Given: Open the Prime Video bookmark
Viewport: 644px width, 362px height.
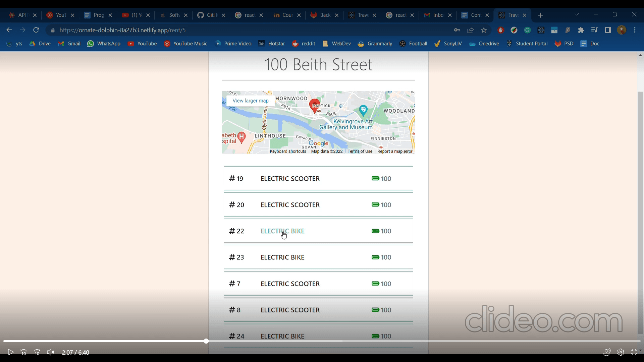Looking at the screenshot, I should 233,44.
